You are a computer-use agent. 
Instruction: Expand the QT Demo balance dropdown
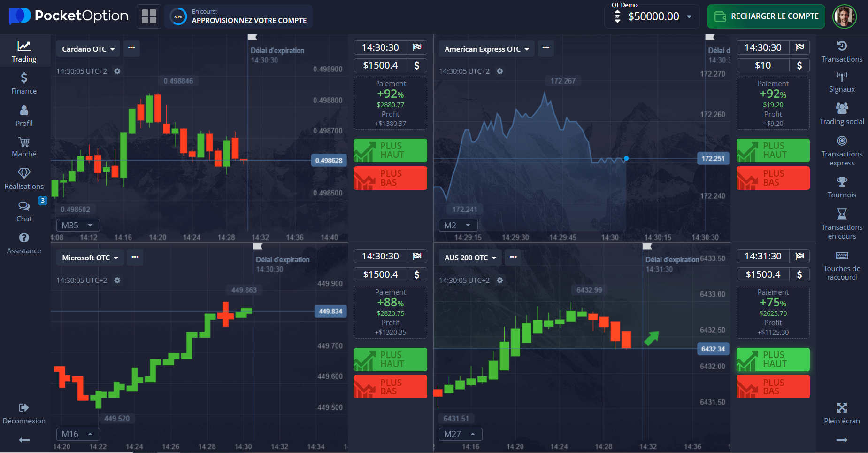click(690, 16)
